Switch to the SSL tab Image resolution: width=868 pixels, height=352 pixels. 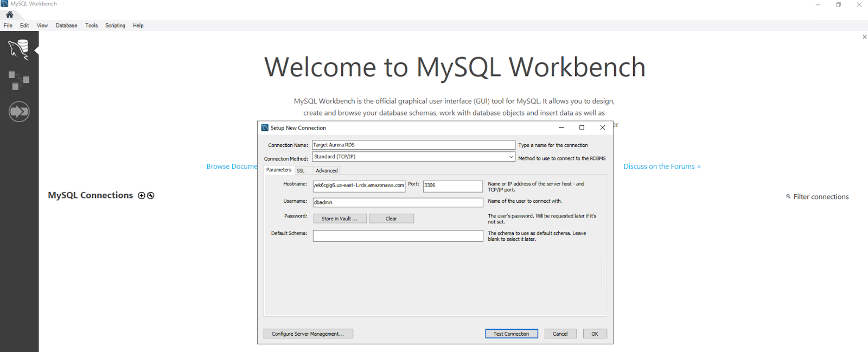301,170
